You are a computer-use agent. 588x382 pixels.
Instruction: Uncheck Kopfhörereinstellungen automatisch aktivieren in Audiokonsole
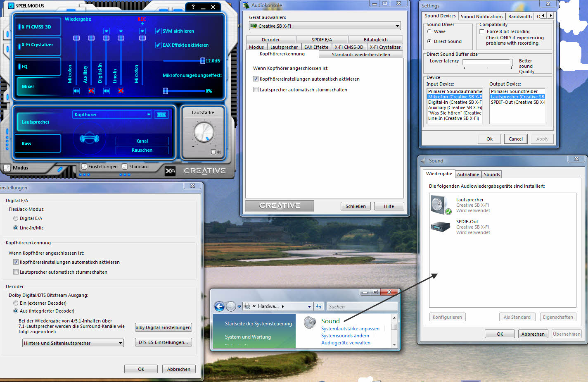tap(256, 79)
